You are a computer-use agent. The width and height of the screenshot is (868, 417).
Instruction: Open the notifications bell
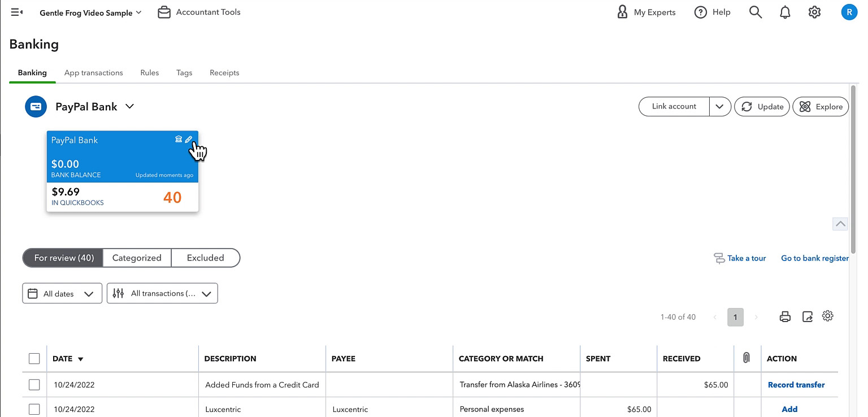pos(785,12)
